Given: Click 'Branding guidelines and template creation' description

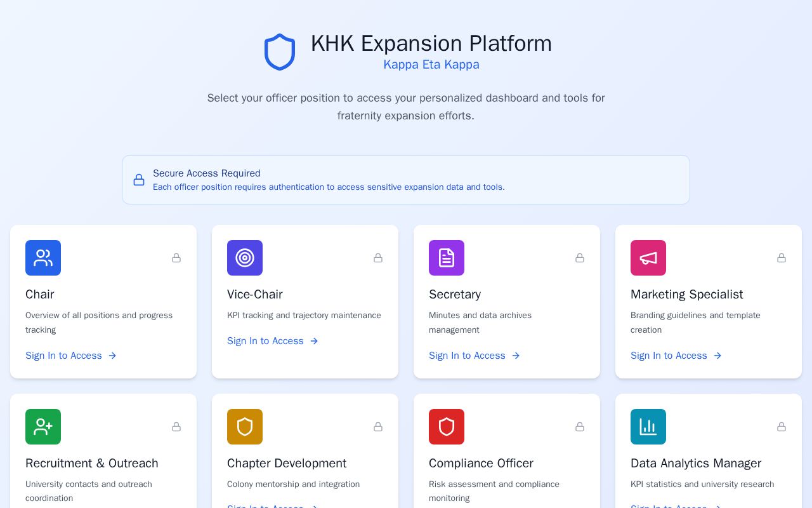Looking at the screenshot, I should tap(695, 323).
